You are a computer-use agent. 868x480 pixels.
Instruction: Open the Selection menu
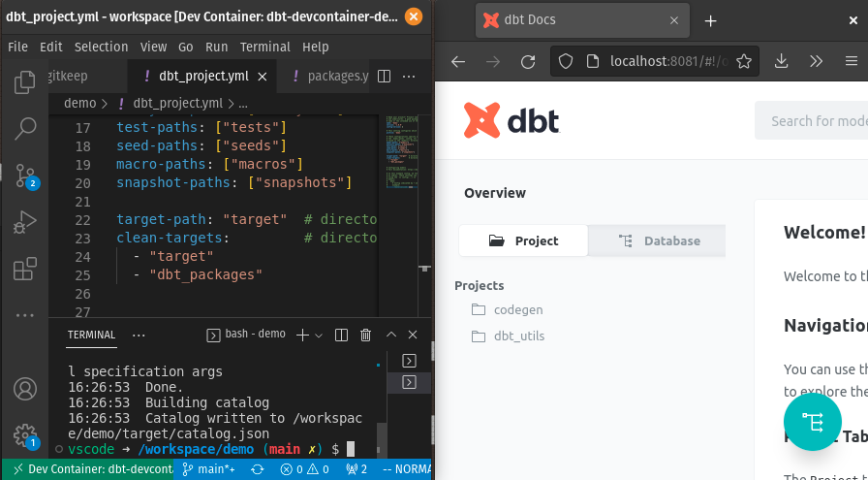tap(102, 48)
